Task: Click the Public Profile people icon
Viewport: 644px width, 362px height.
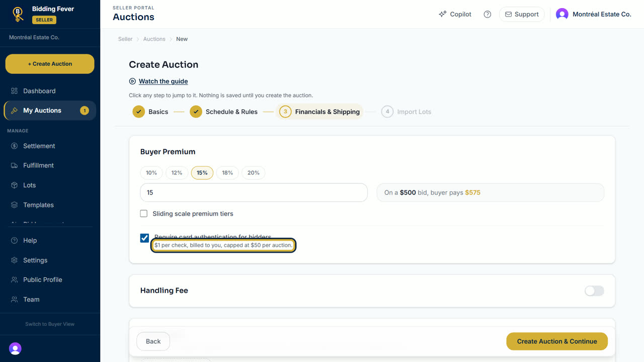Action: point(14,280)
